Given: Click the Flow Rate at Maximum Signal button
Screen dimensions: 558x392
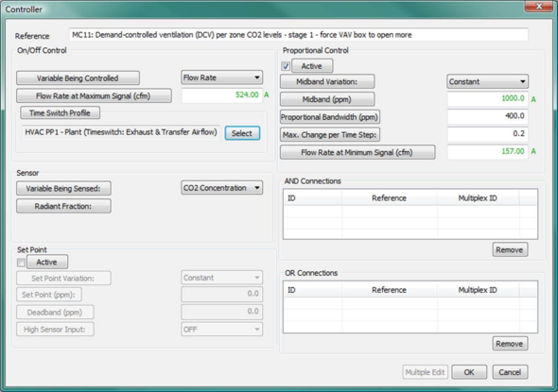Looking at the screenshot, I should 94,96.
